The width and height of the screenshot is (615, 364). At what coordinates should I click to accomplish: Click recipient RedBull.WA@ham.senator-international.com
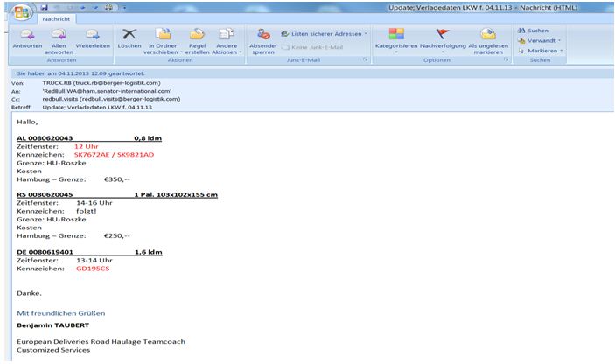107,91
